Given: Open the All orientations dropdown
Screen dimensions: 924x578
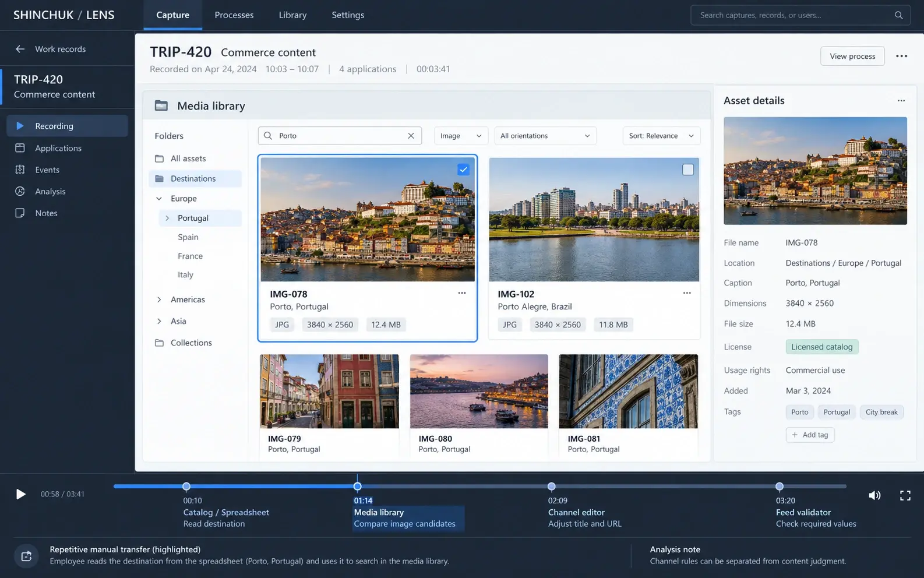Looking at the screenshot, I should (545, 136).
